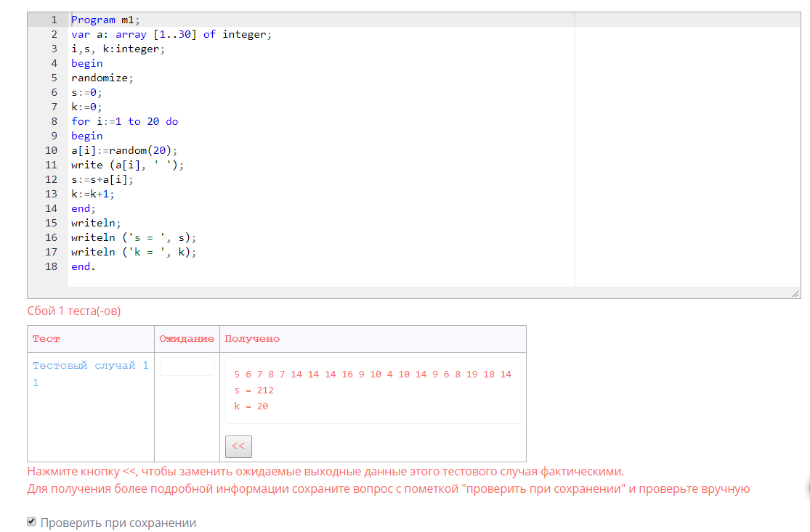The width and height of the screenshot is (810, 532).
Task: Click gutter line number 18
Action: point(51,266)
